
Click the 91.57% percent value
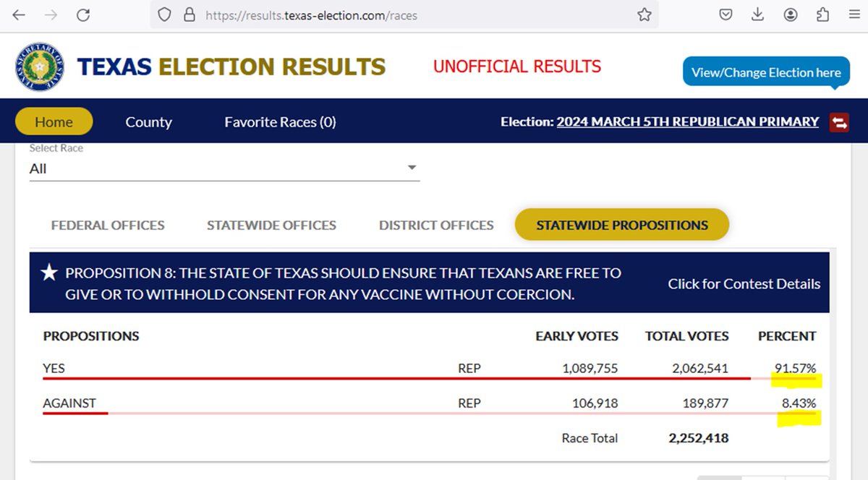795,368
